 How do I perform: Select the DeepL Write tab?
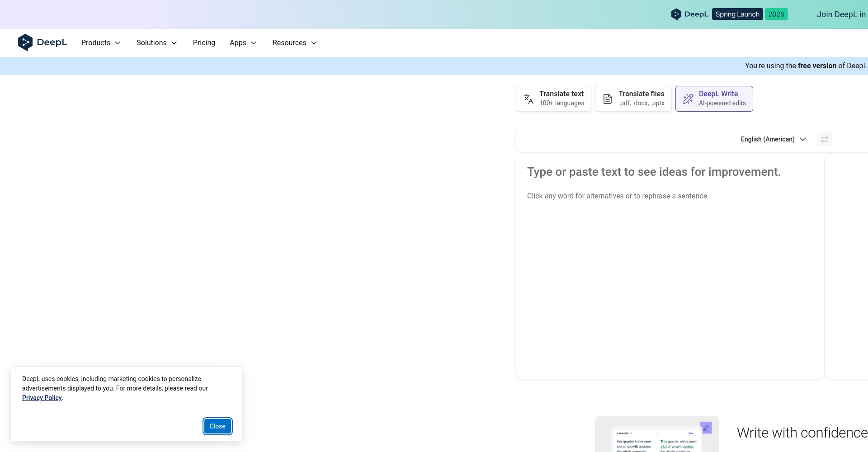[714, 99]
